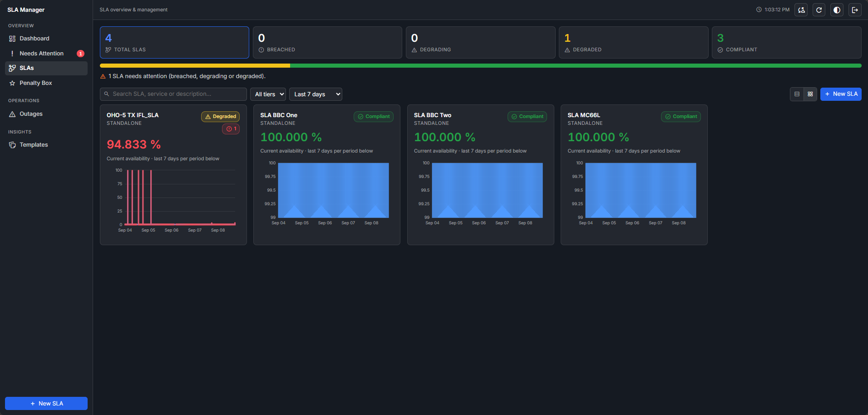Viewport: 868px width, 415px height.
Task: Switch to grid view layout
Action: tap(810, 94)
